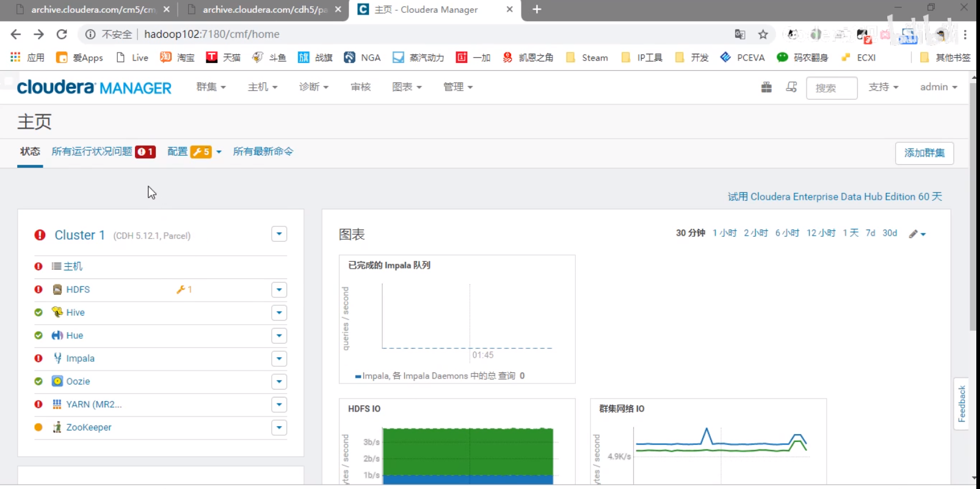Click the address bar URL
This screenshot has height=489, width=980.
pos(212,34)
